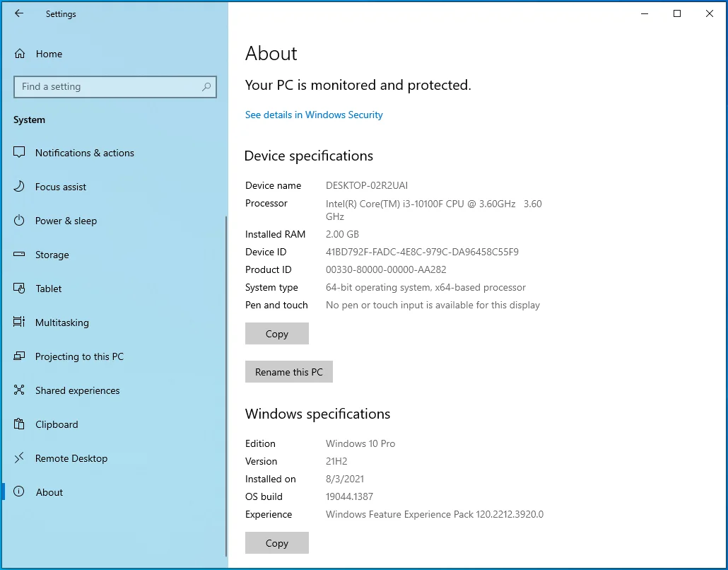Click the back arrow icon

coord(19,13)
